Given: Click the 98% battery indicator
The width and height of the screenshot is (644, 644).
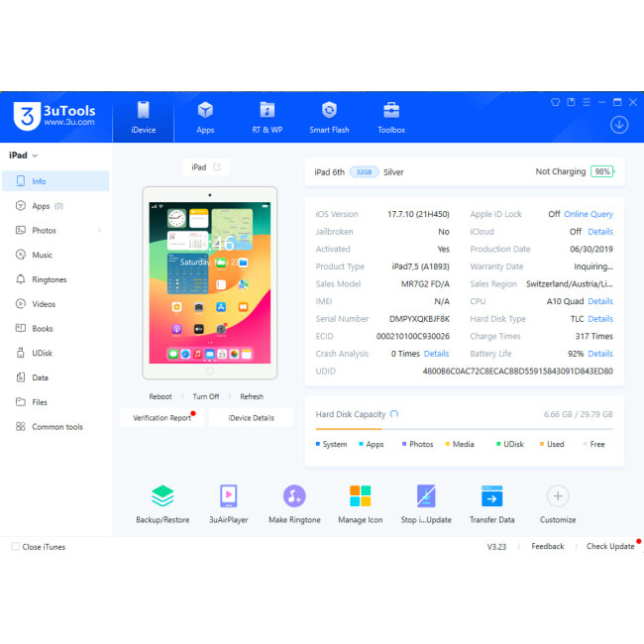Looking at the screenshot, I should pos(602,171).
